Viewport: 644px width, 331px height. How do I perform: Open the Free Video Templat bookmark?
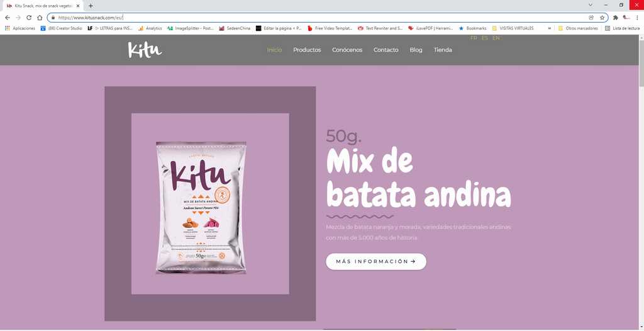pyautogui.click(x=330, y=28)
